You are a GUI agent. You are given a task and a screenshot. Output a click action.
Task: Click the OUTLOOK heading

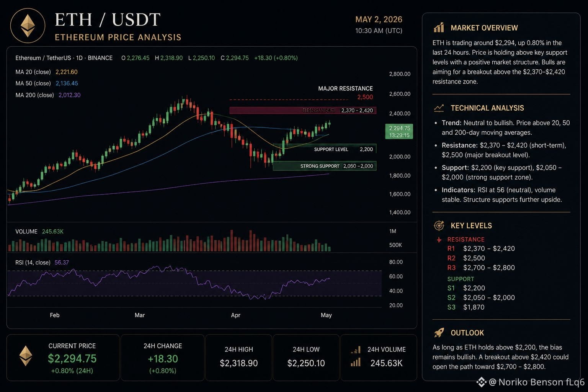[467, 333]
